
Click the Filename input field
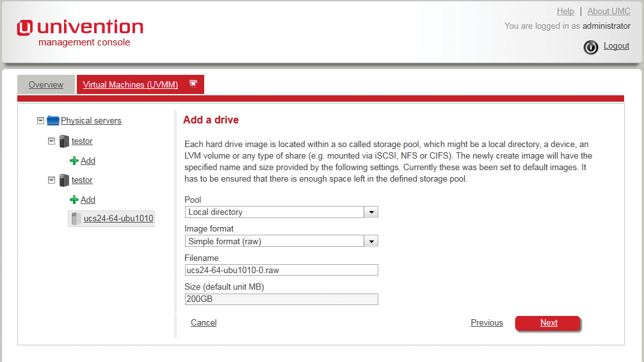pos(281,270)
